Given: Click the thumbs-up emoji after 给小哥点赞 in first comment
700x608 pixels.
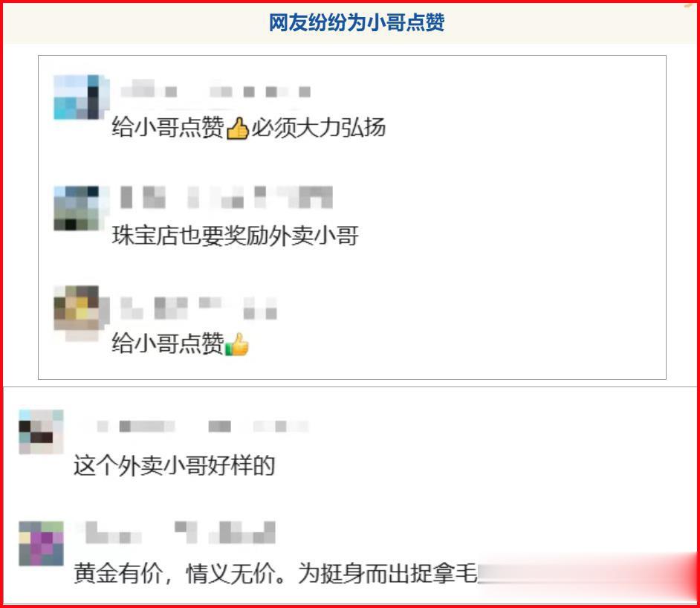Looking at the screenshot, I should pyautogui.click(x=238, y=128).
